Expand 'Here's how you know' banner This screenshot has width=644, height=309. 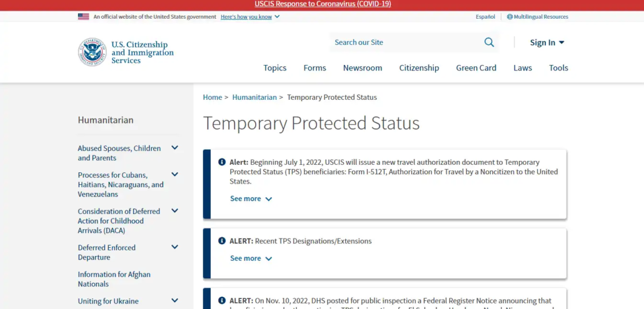point(250,17)
